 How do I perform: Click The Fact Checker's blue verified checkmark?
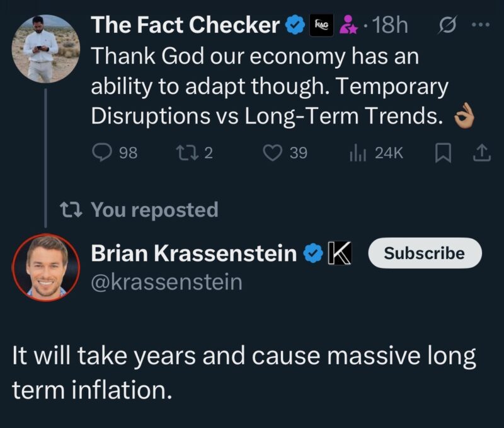tap(295, 25)
